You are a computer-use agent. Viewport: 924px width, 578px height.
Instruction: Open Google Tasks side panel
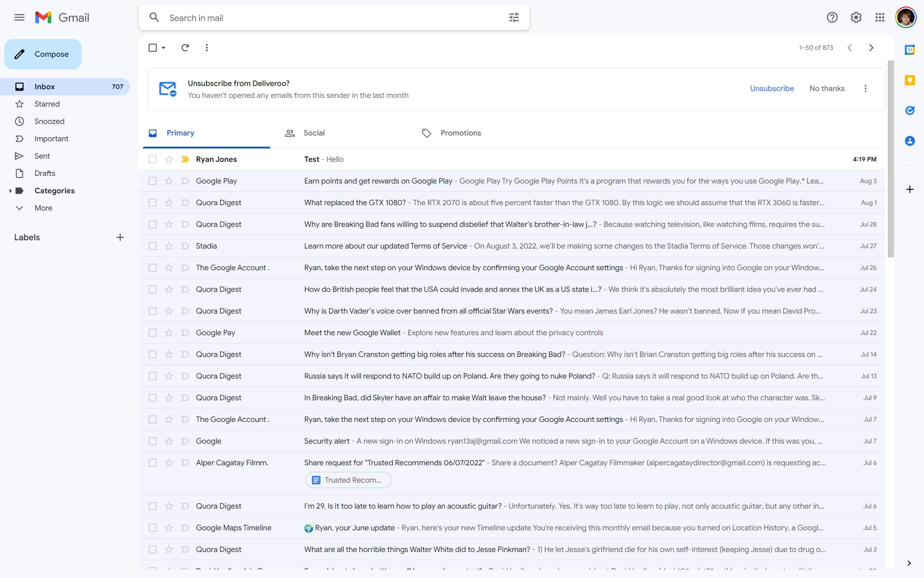910,111
